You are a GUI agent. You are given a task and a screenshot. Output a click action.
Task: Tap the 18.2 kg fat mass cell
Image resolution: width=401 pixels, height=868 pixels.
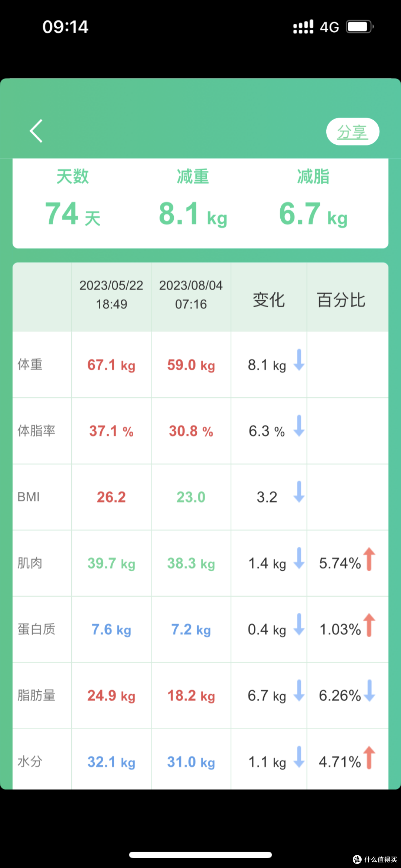pyautogui.click(x=191, y=696)
